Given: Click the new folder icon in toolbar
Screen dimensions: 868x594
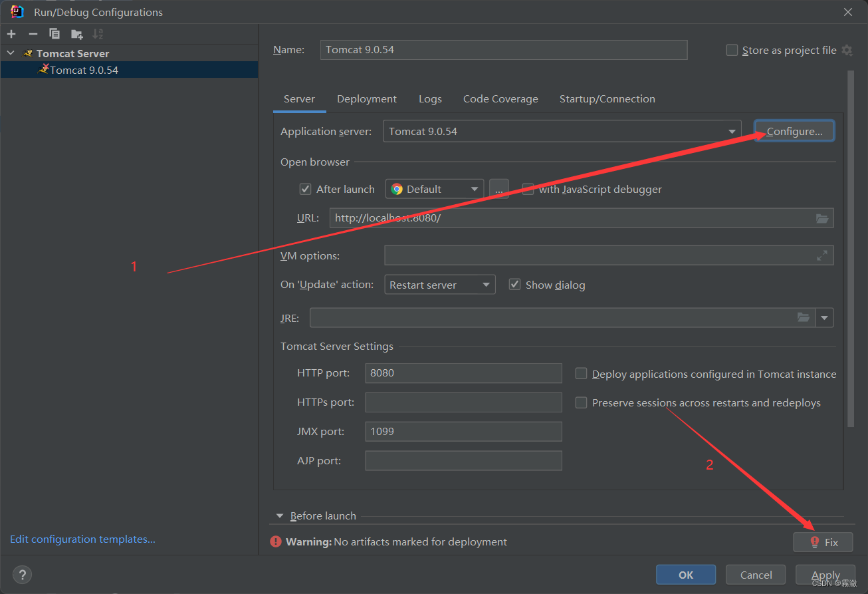Looking at the screenshot, I should 77,34.
